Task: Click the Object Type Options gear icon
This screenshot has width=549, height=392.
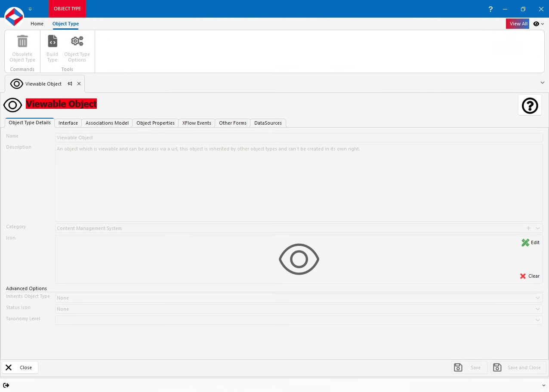Action: coord(77,41)
